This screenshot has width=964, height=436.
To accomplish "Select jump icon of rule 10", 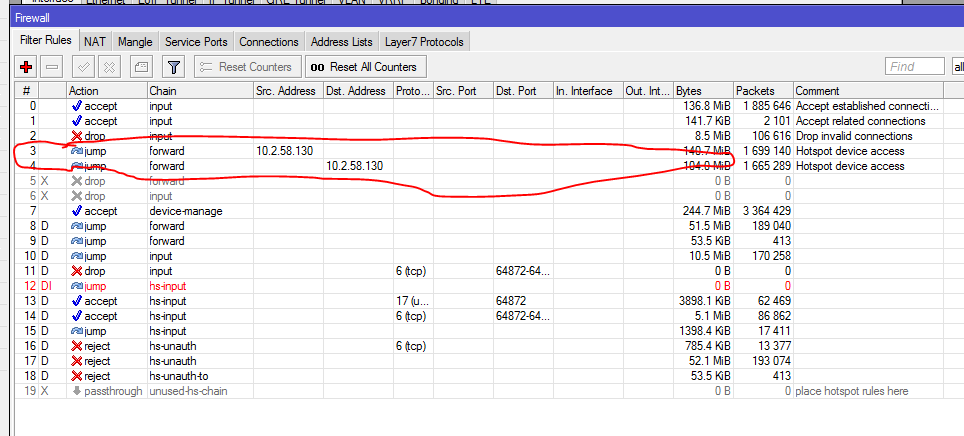I will point(77,256).
